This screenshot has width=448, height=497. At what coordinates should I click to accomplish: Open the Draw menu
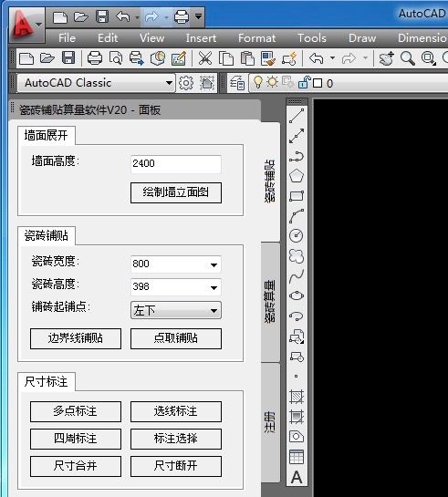[x=362, y=38]
